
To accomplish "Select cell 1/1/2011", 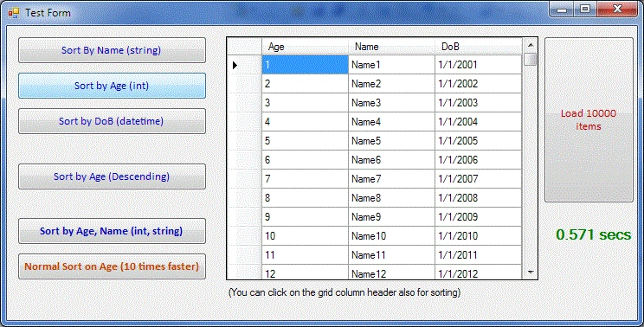I will [478, 255].
